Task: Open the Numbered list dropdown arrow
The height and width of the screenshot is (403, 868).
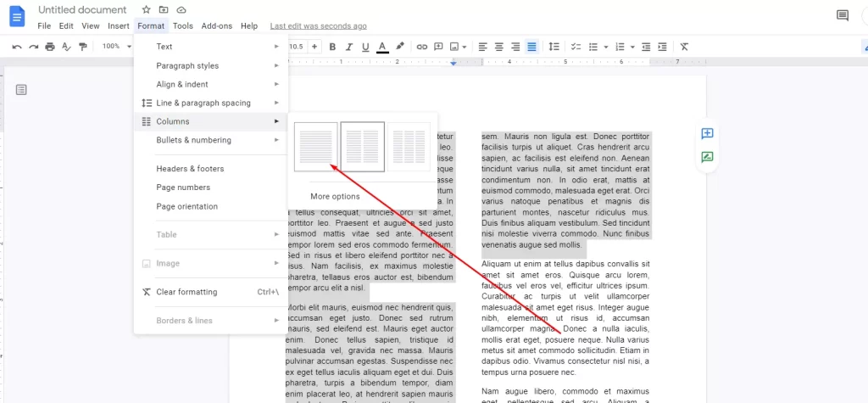Action: click(632, 47)
